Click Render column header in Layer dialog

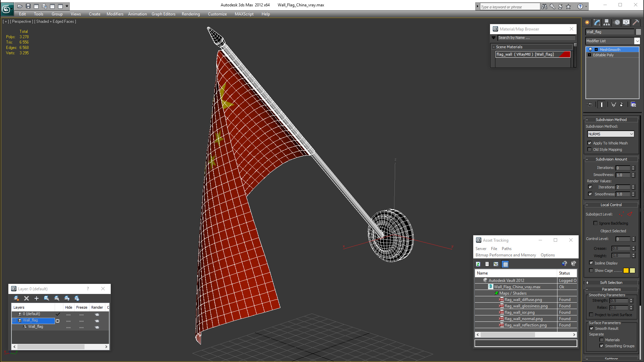tap(97, 307)
